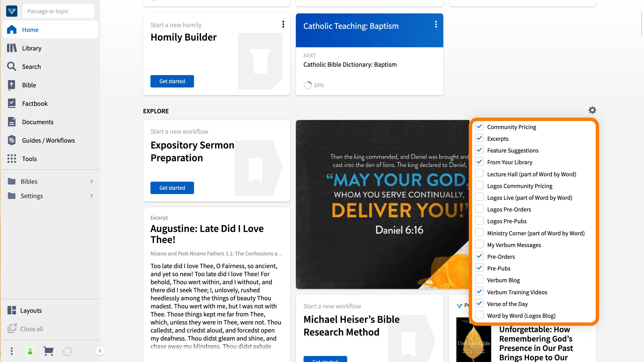Select Guides / Workflows menu item
The width and height of the screenshot is (644, 362).
click(51, 140)
